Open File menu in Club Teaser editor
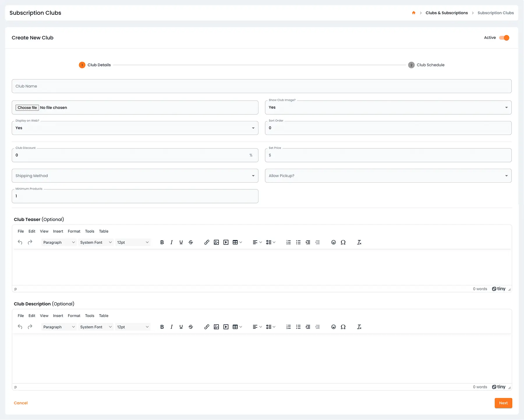Screen dimensions: 524x420 coord(21,231)
